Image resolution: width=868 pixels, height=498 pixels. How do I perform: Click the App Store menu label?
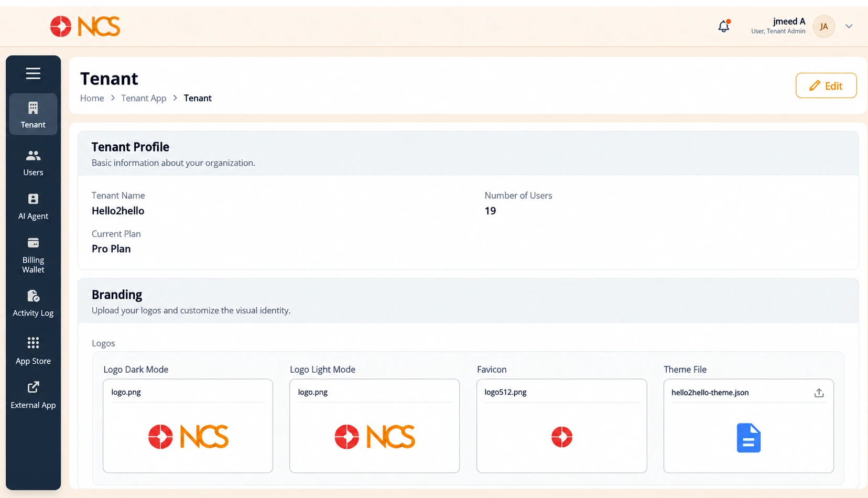[x=33, y=361]
